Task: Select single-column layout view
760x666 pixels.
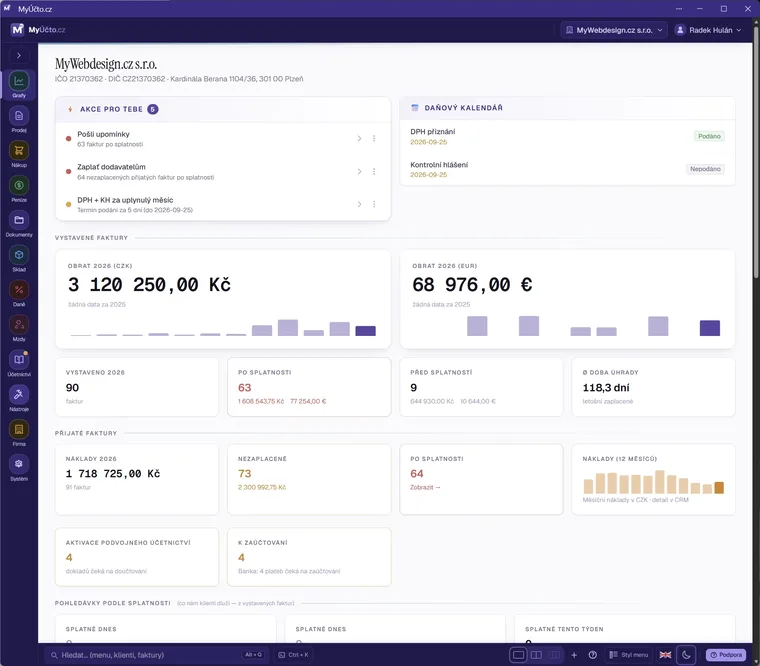Action: click(x=518, y=655)
